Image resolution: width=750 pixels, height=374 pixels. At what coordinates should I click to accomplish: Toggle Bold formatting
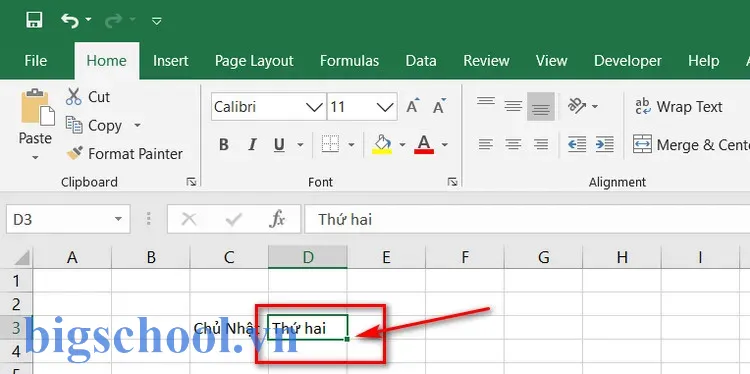click(223, 144)
